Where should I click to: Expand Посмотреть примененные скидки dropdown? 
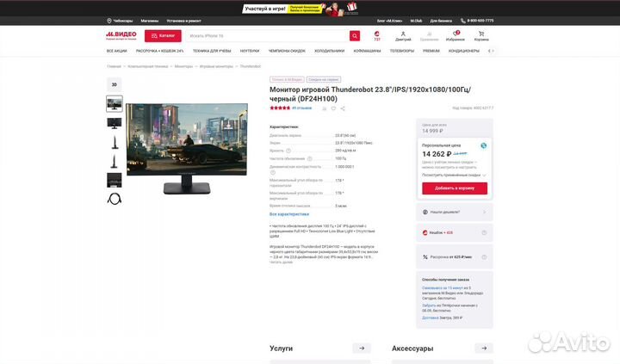coord(454,175)
